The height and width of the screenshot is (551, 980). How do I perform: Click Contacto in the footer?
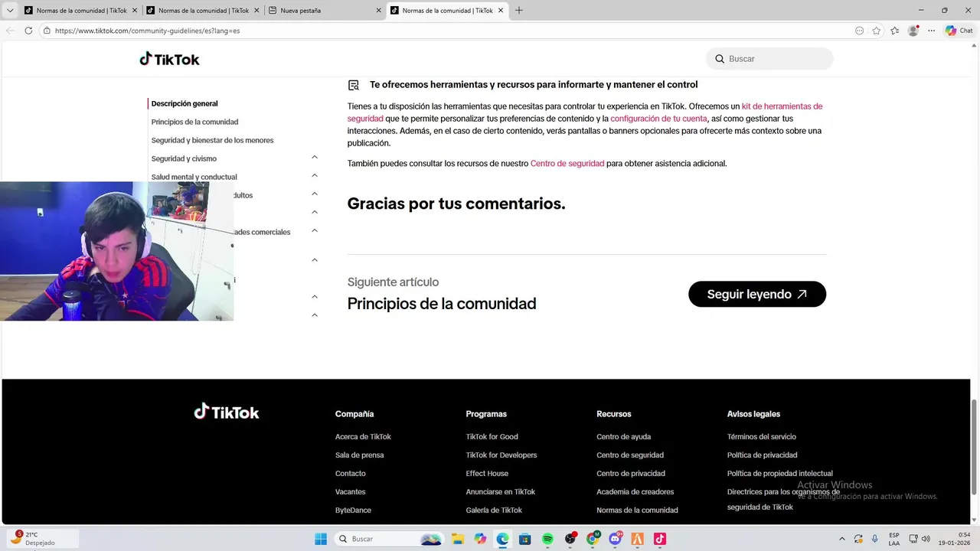[x=350, y=474]
